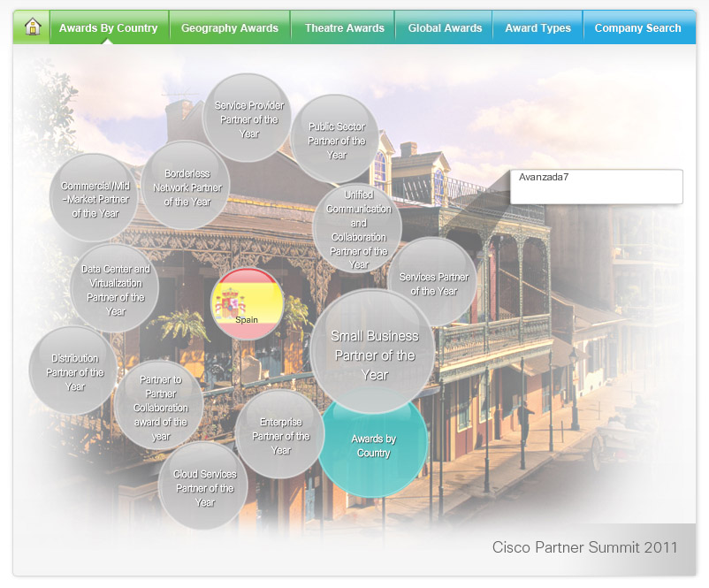Select the Spain flag bubble
Image resolution: width=709 pixels, height=588 pixels.
tap(247, 304)
